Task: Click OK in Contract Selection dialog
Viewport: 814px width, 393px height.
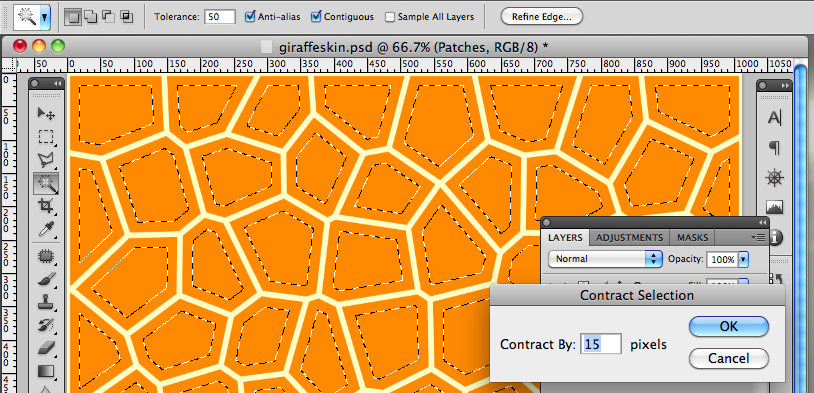Action: click(x=729, y=326)
